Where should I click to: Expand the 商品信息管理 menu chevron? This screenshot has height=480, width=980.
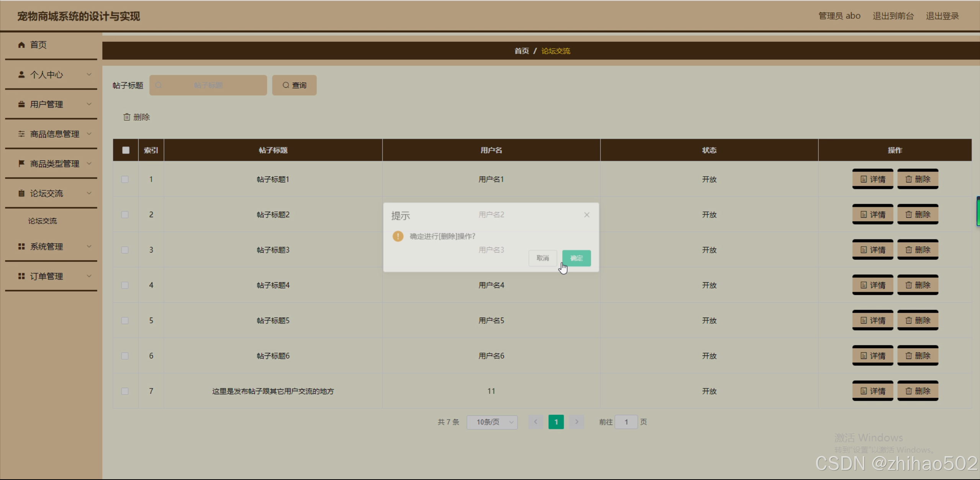pos(89,134)
